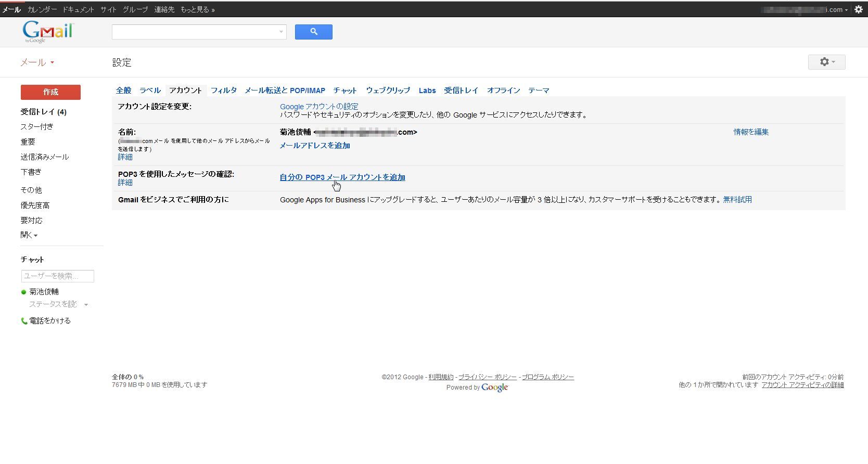This screenshot has height=464, width=868.
Task: Open 送信済みメール folder
Action: pyautogui.click(x=45, y=157)
